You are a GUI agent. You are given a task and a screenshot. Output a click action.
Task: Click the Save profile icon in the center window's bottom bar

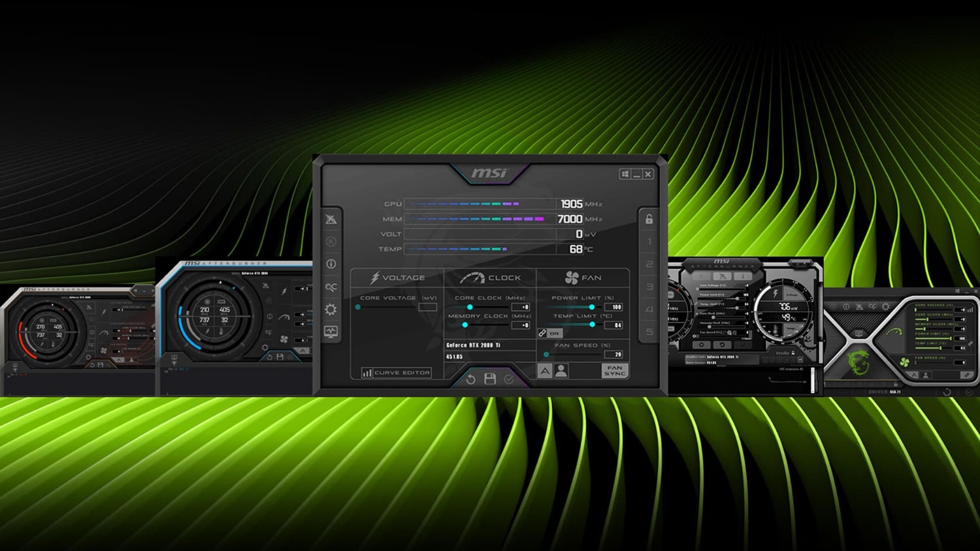[x=490, y=379]
